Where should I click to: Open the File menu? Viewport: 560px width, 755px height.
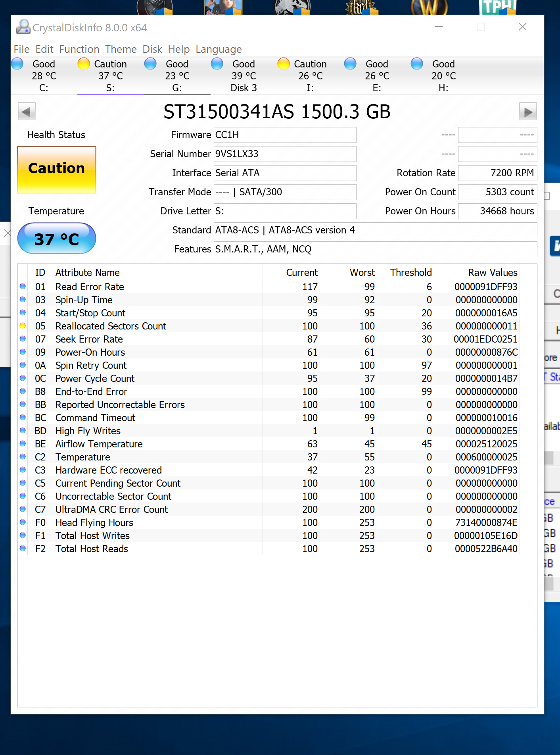pos(21,49)
